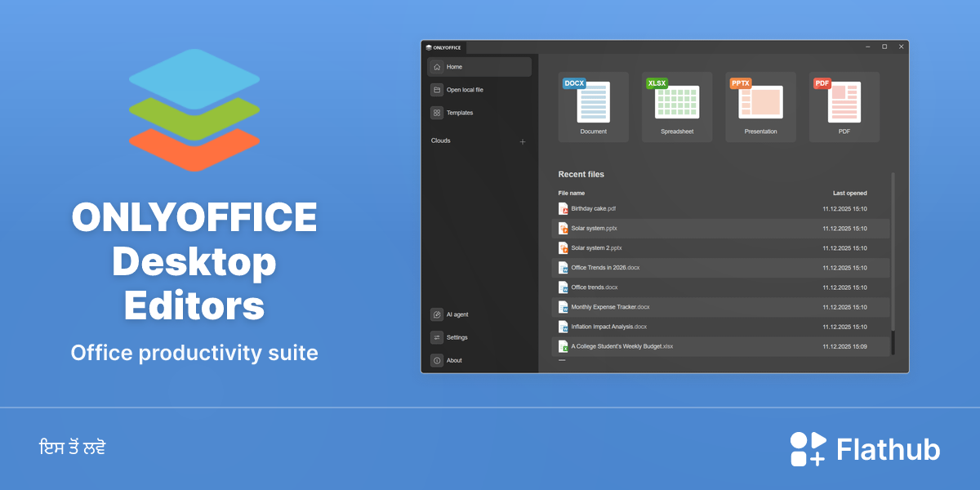Click the Home house icon
The image size is (980, 490).
(437, 67)
